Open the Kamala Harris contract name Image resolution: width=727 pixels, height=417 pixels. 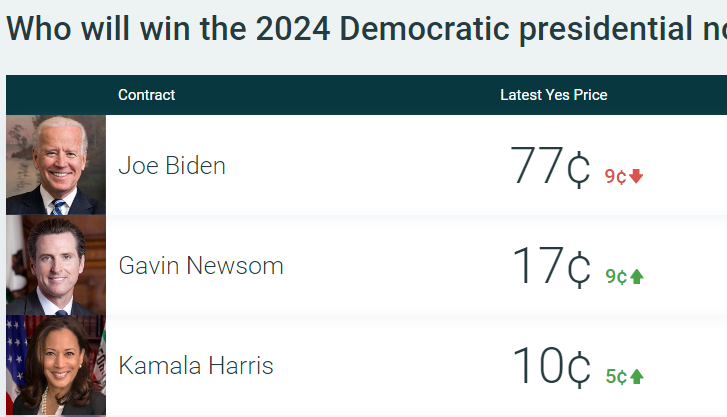pos(196,366)
